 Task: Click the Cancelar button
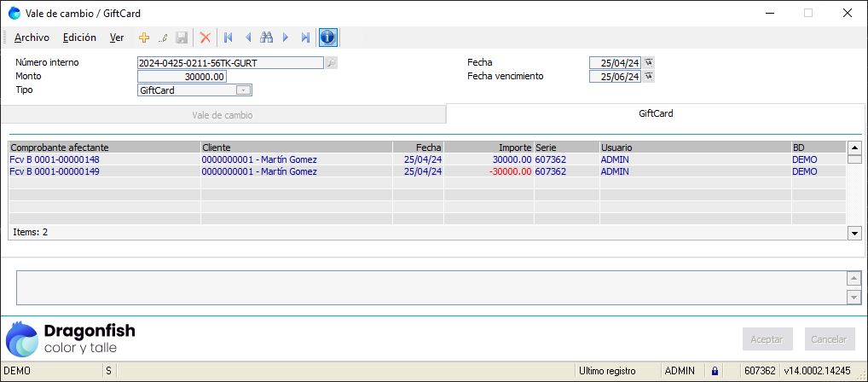(830, 339)
